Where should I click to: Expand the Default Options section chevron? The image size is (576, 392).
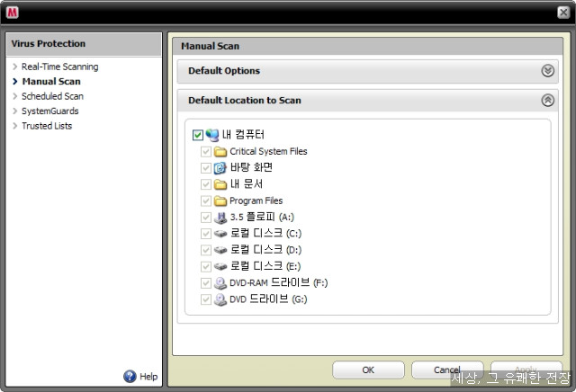pyautogui.click(x=548, y=70)
